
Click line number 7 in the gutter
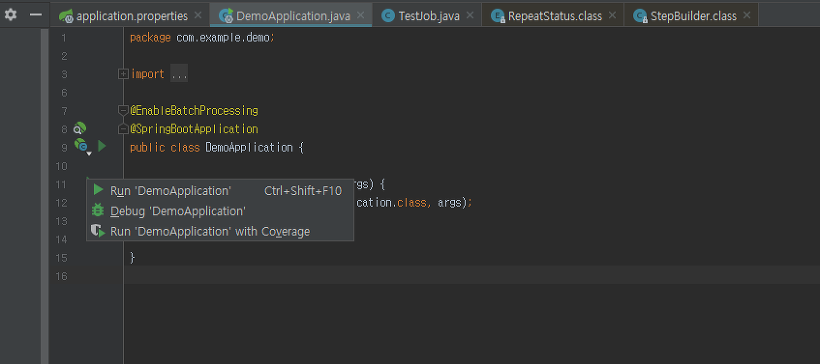(64, 111)
